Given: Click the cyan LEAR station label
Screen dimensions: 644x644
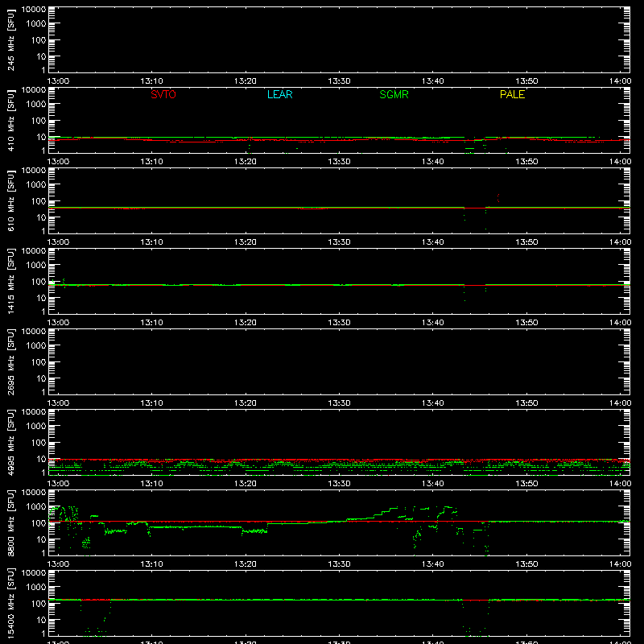Looking at the screenshot, I should (279, 94).
